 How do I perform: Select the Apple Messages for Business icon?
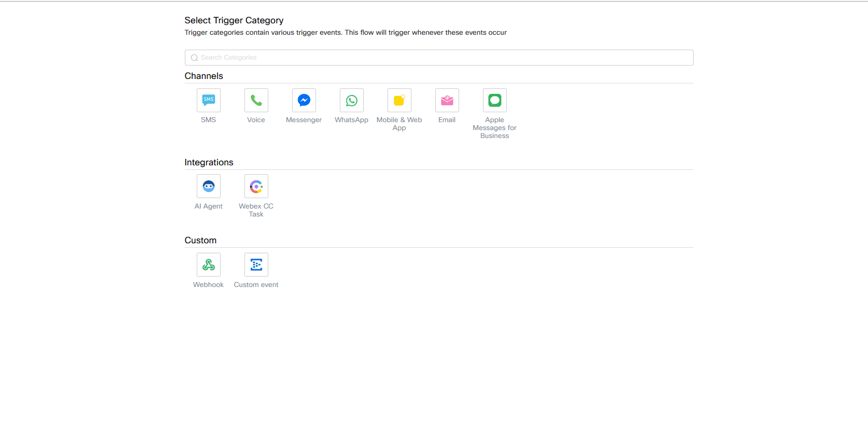(x=494, y=100)
